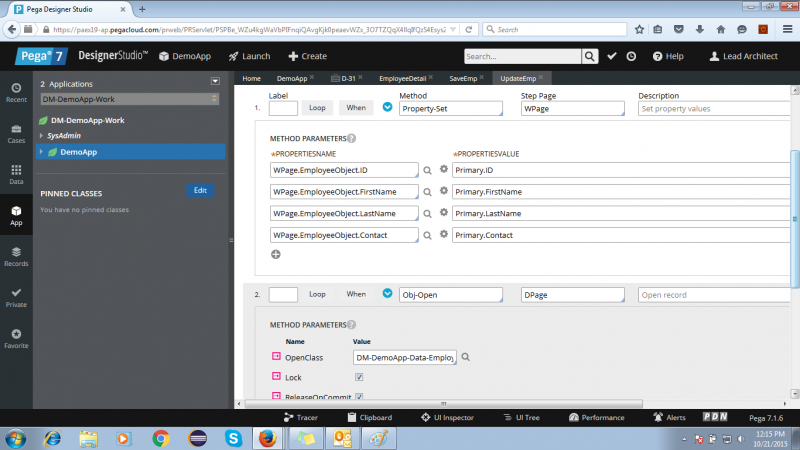Screen dimensions: 800x450
Task: Switch to the D-31 tab
Action: [347, 78]
